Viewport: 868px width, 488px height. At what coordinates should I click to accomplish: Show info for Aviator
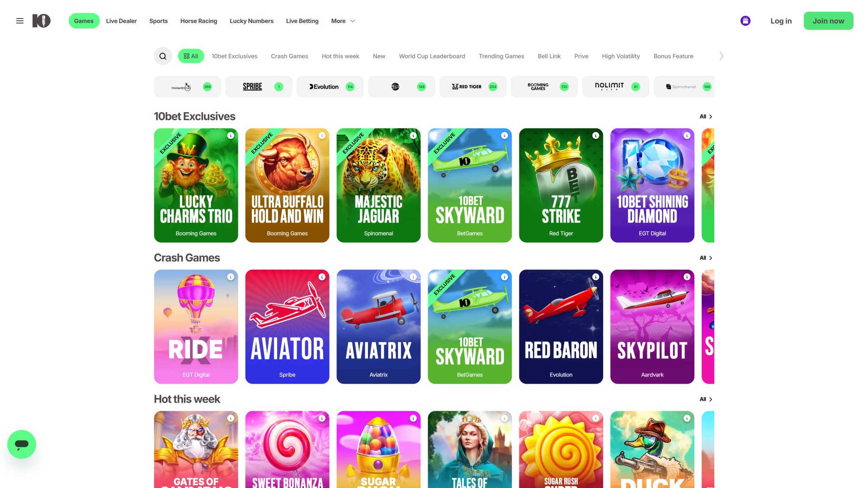(322, 277)
